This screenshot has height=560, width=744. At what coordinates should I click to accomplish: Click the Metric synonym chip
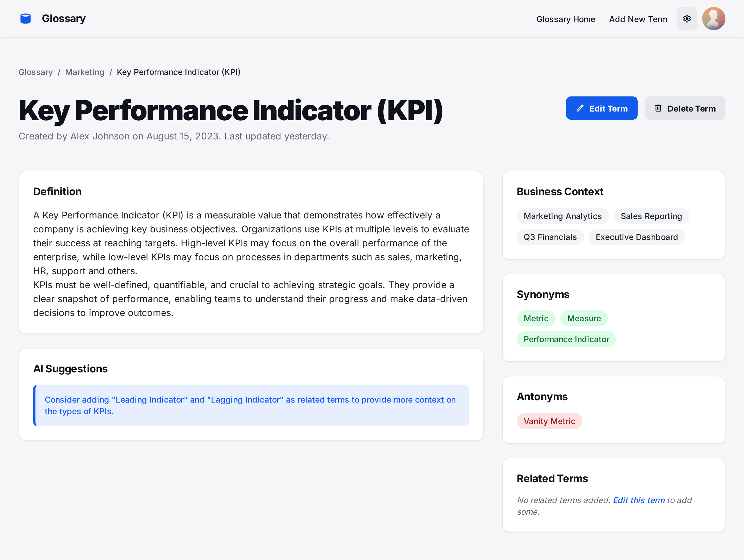tap(536, 318)
